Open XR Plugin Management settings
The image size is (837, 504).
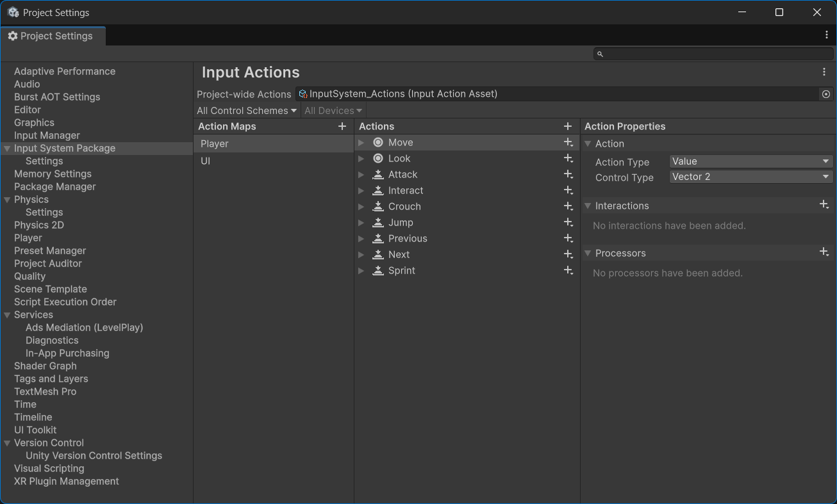pyautogui.click(x=67, y=481)
